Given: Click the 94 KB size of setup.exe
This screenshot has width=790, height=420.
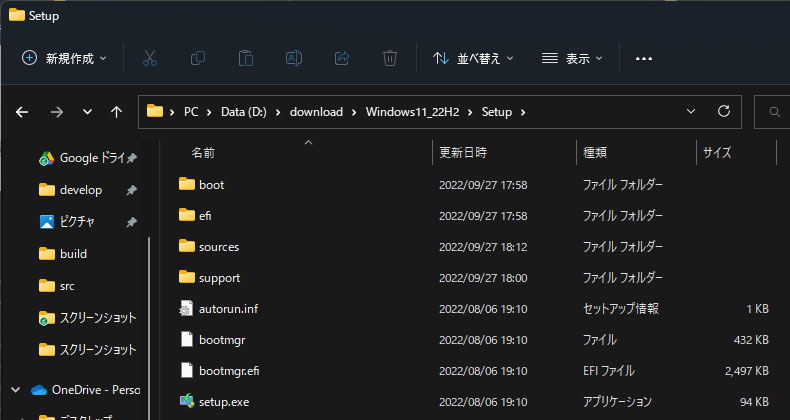Looking at the screenshot, I should (753, 402).
